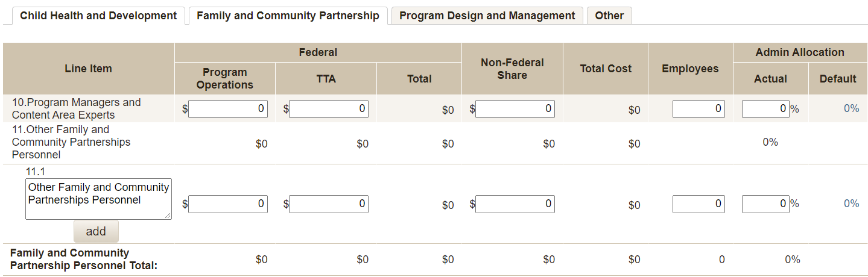The image size is (868, 277).
Task: Switch to Family and Community Partnership tab
Action: (x=288, y=16)
